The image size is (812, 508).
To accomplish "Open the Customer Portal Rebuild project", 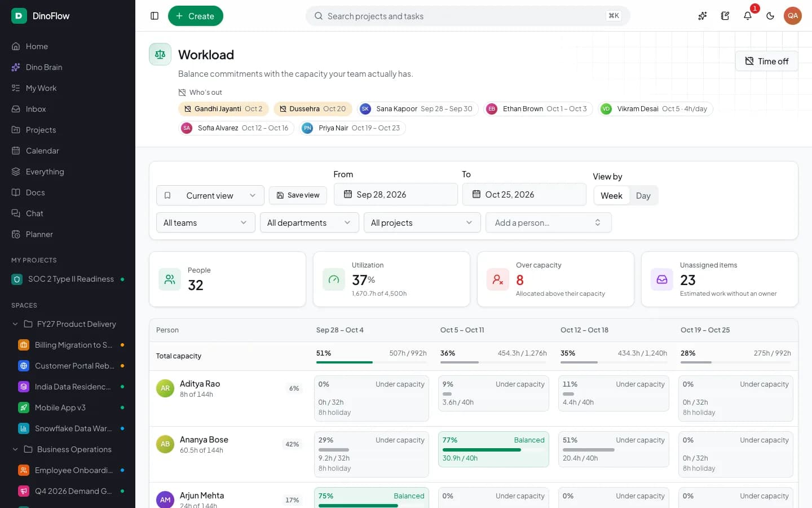I will pos(68,366).
